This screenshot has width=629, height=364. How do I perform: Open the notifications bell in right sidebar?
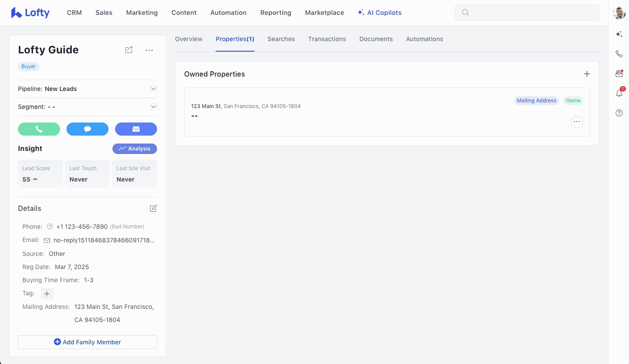(x=619, y=93)
